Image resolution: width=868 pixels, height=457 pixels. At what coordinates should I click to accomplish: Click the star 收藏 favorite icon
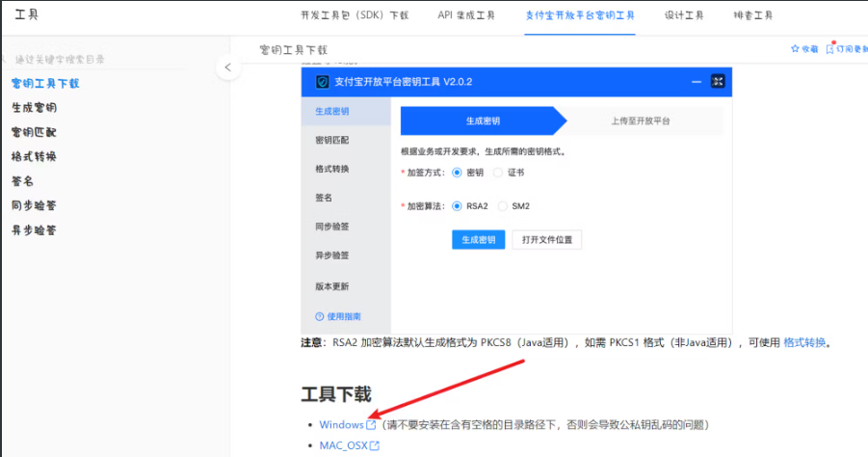click(x=795, y=49)
